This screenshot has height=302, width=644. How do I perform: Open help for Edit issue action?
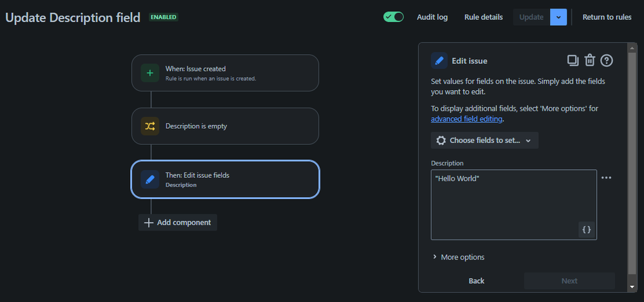tap(607, 61)
